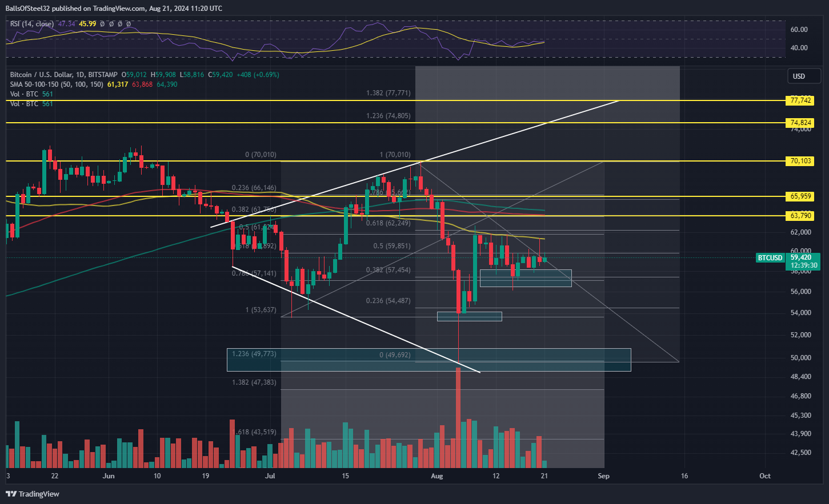Click the 50,000 price axis tick
Viewport: 829px width, 504px height.
801,358
